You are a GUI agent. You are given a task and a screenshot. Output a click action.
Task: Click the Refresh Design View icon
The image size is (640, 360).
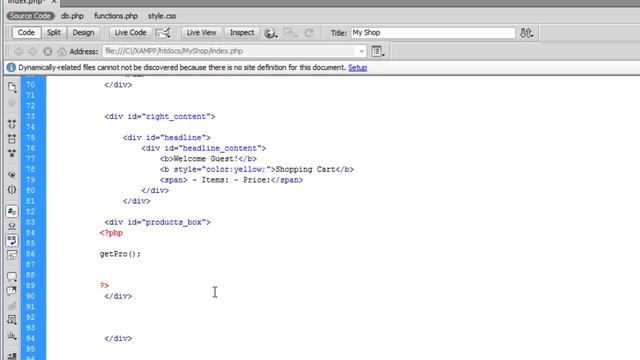[x=309, y=33]
